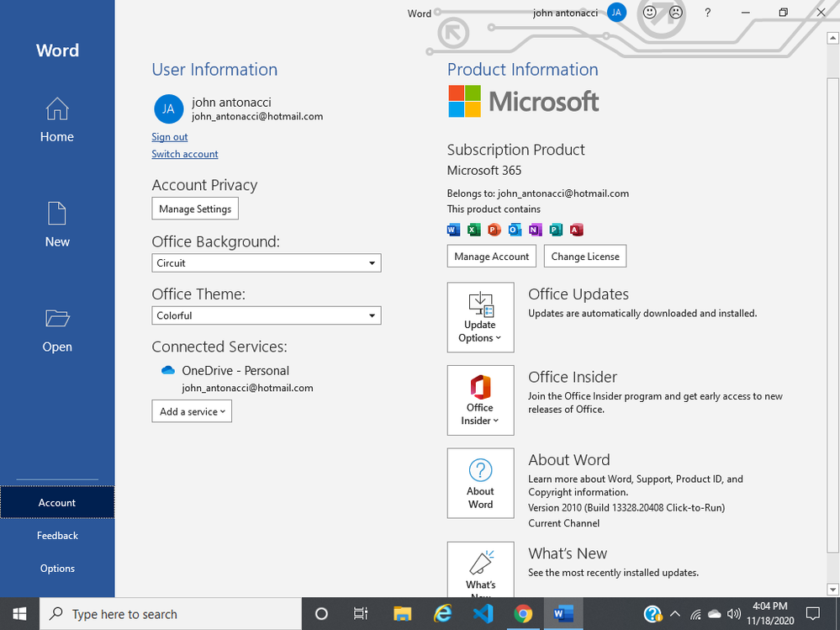This screenshot has height=630, width=840.
Task: Open the Help question mark icon
Action: click(x=708, y=13)
